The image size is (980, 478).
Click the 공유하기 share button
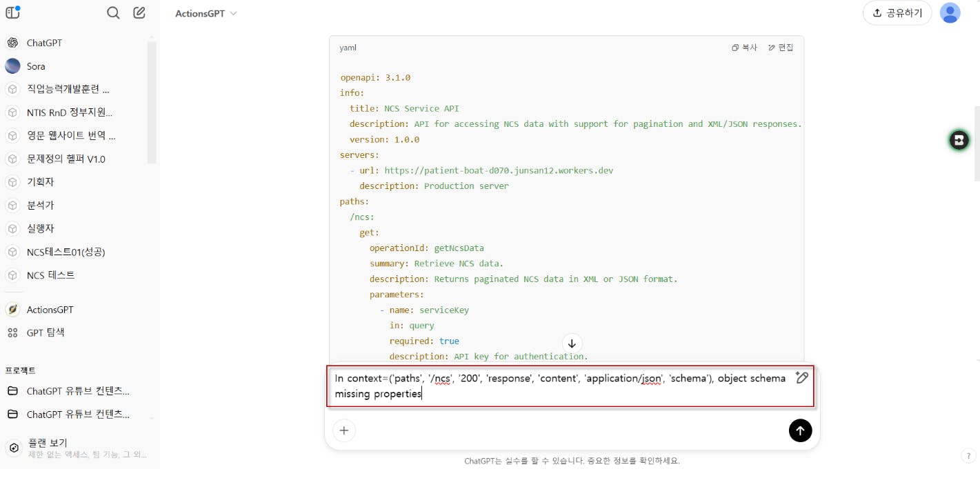(x=897, y=12)
